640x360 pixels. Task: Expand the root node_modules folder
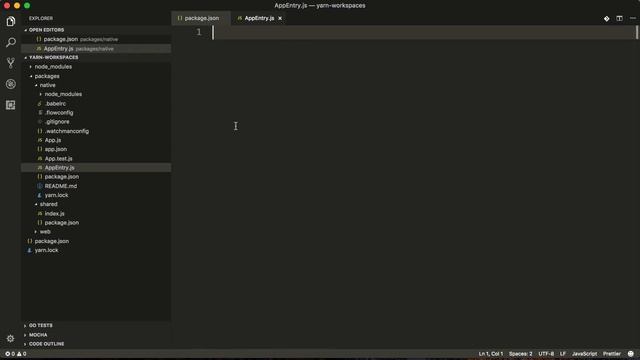point(53,67)
